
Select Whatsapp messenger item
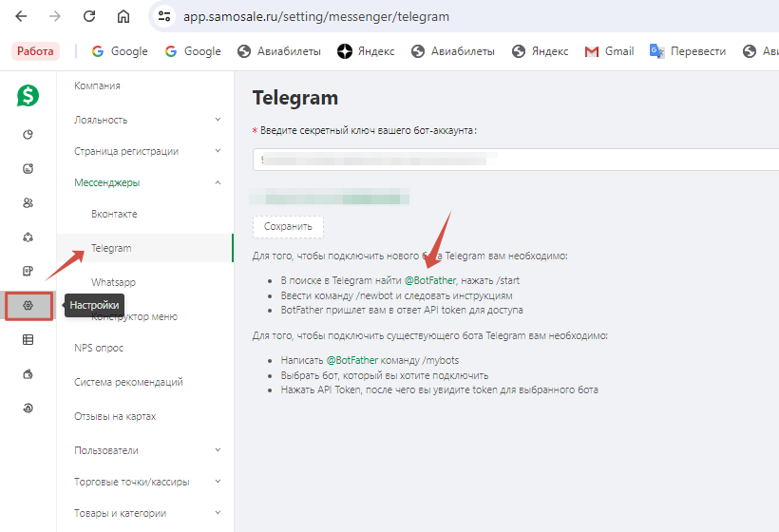[113, 282]
